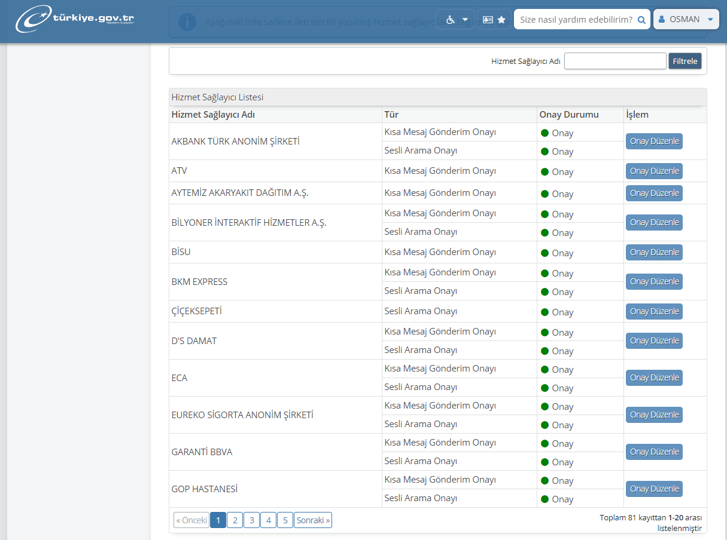Focus the help search box
Screen dimensions: 727x540
(575, 20)
